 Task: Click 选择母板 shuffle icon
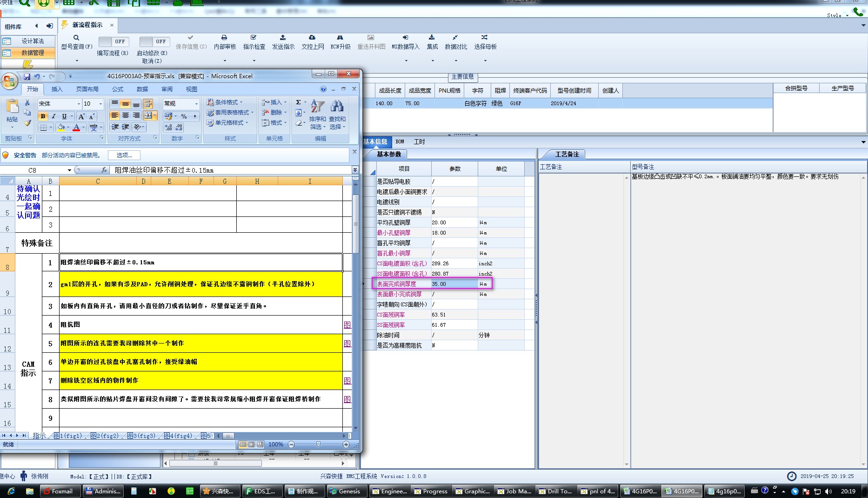484,37
